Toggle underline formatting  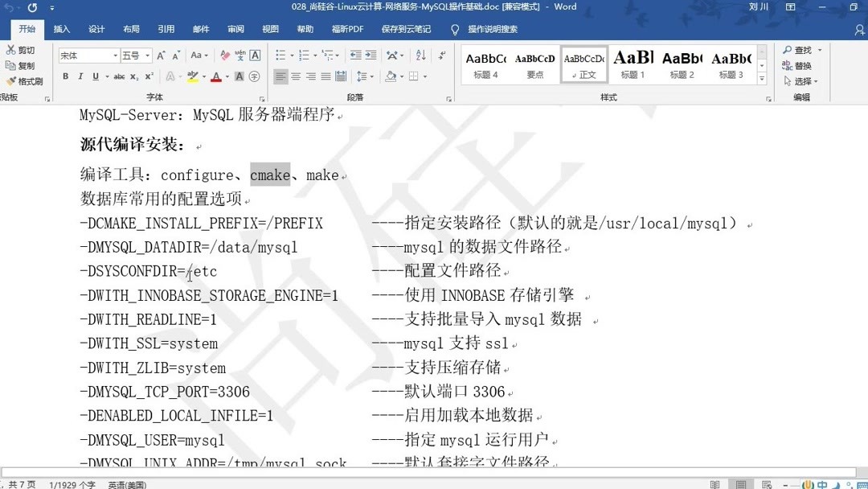tap(95, 76)
